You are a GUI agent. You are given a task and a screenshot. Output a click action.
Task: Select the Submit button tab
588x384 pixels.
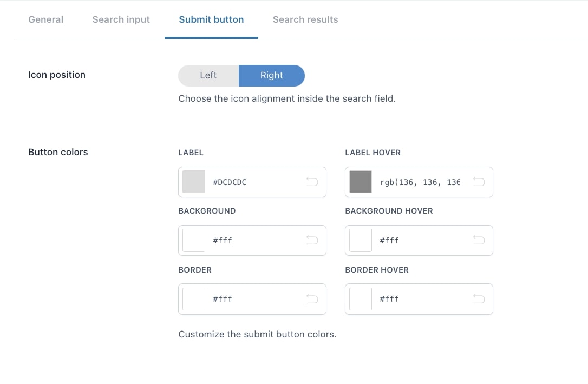tap(211, 19)
